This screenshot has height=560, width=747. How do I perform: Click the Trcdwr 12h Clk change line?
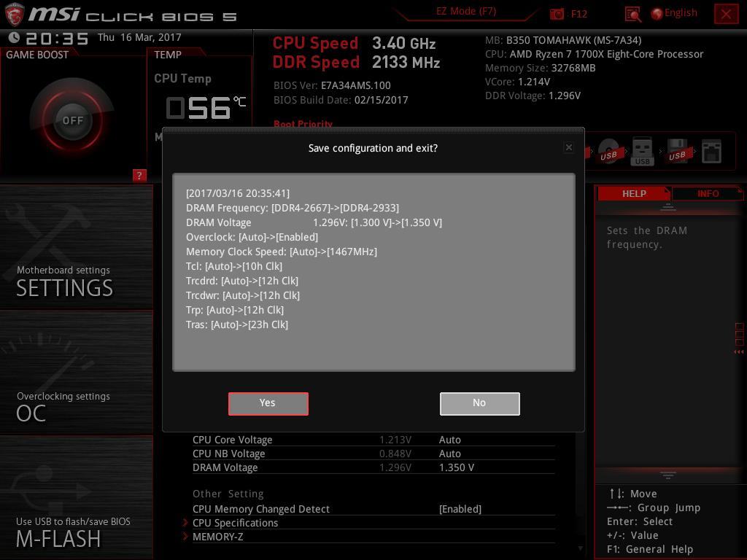(243, 295)
